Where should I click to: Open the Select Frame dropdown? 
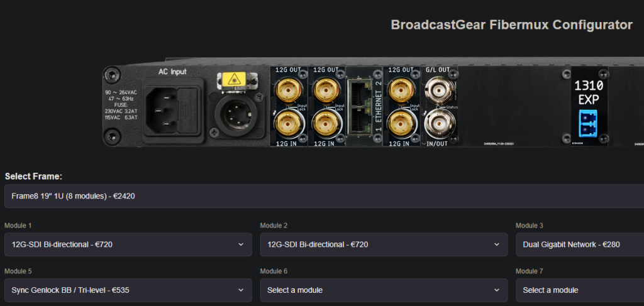324,196
